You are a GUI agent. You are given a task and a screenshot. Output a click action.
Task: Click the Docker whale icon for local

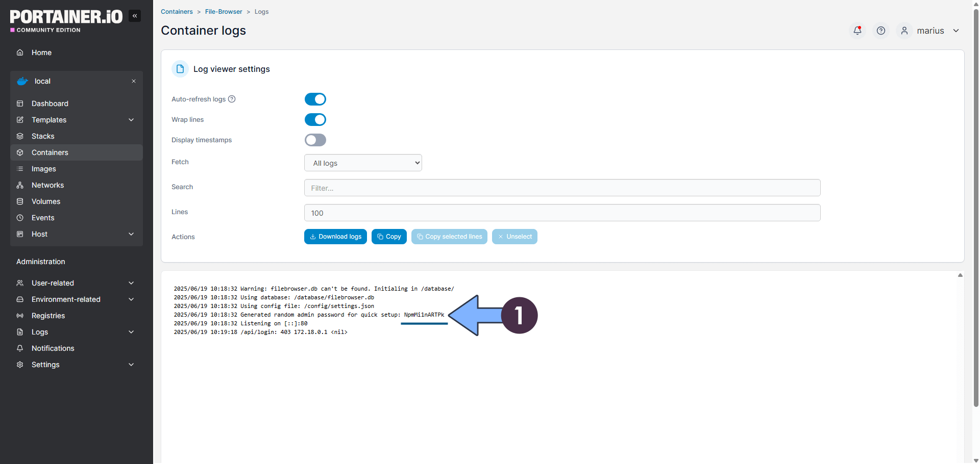click(22, 81)
